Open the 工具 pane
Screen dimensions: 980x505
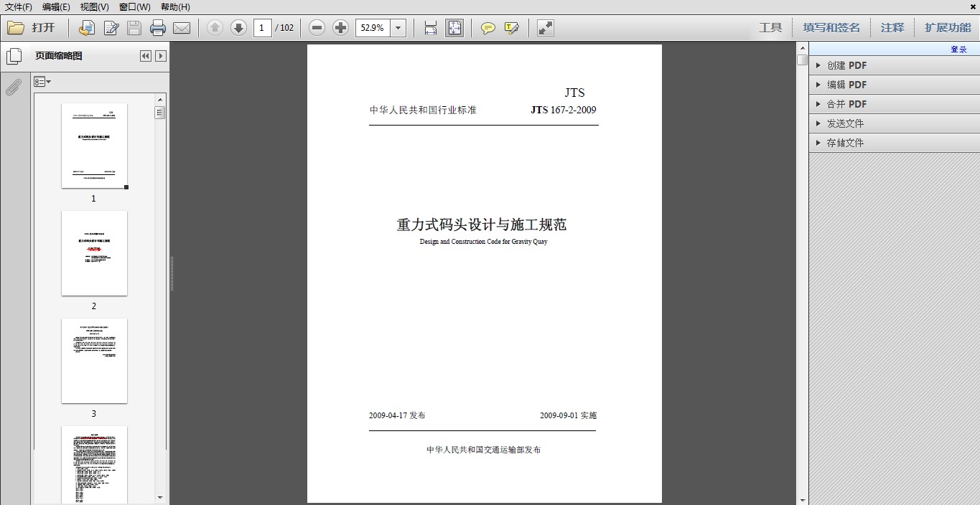770,28
